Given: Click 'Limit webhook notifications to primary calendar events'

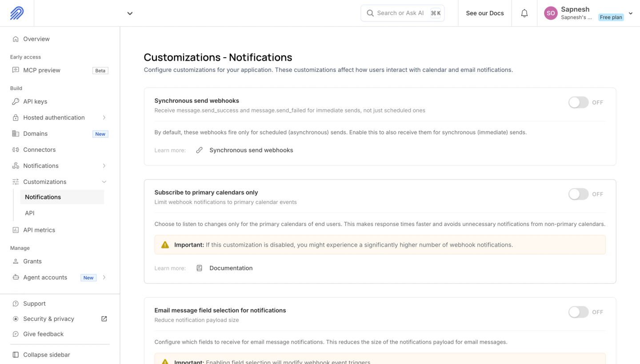Looking at the screenshot, I should tap(225, 202).
